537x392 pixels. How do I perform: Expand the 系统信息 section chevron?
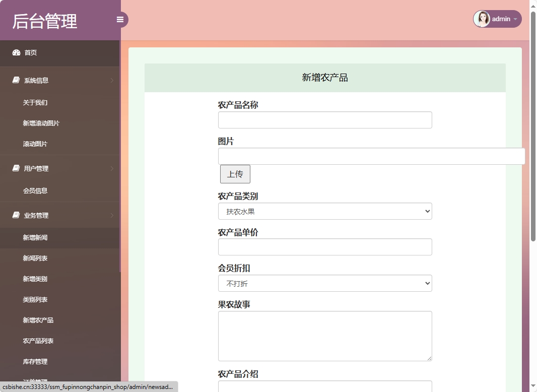click(x=113, y=80)
